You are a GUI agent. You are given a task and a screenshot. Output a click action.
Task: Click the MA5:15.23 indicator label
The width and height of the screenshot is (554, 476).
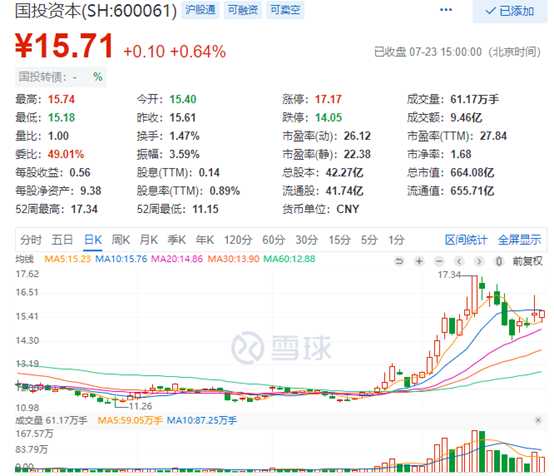67,259
